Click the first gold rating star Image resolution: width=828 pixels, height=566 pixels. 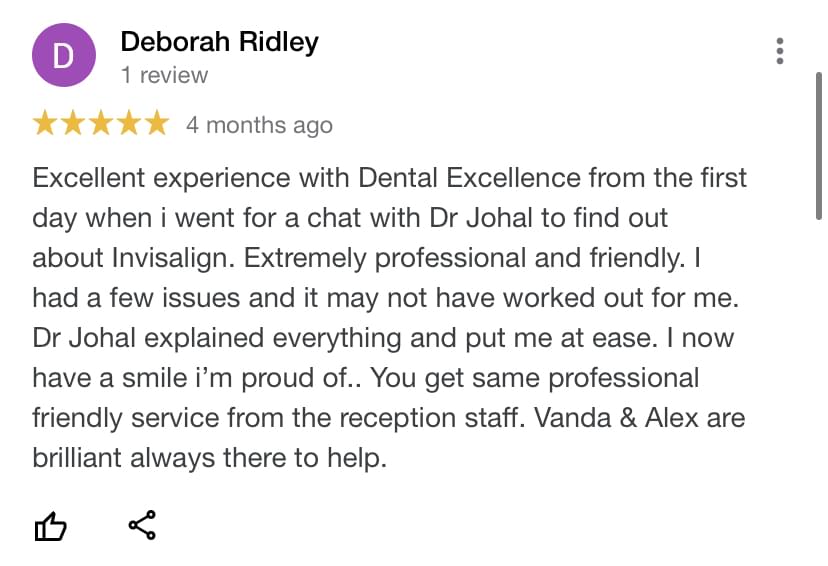coord(45,123)
